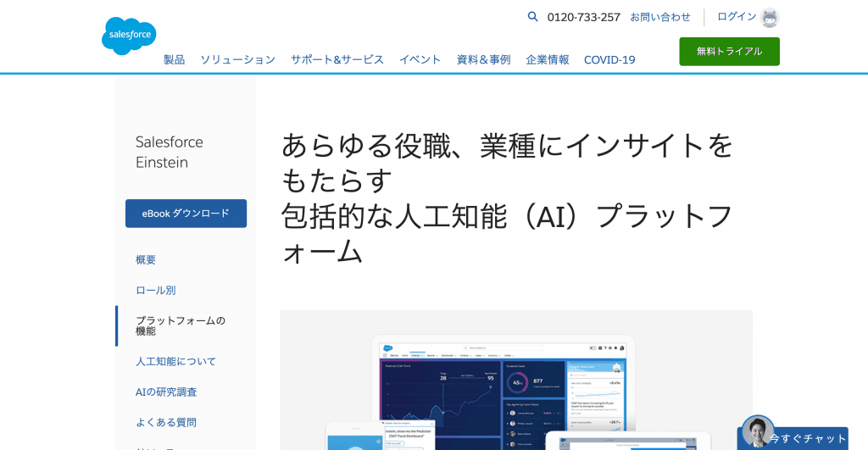Open the イベント menu
868x450 pixels.
[420, 60]
